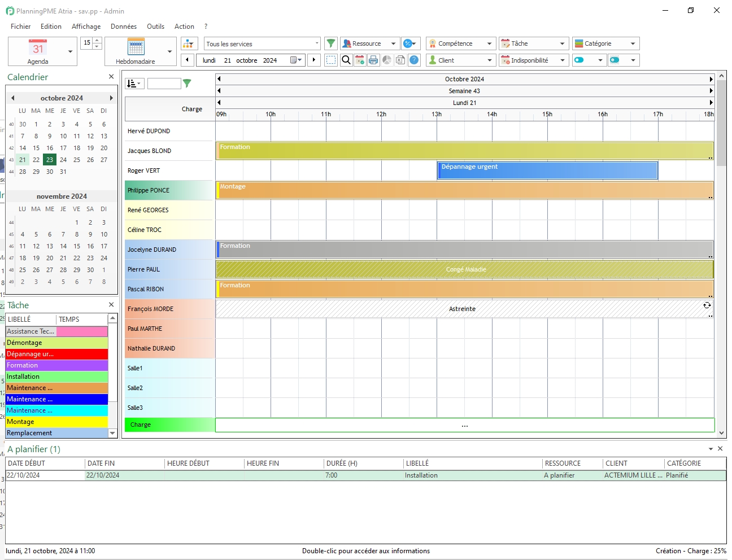732x560 pixels.
Task: Select the Dépannage urgent task bar
Action: coord(547,170)
